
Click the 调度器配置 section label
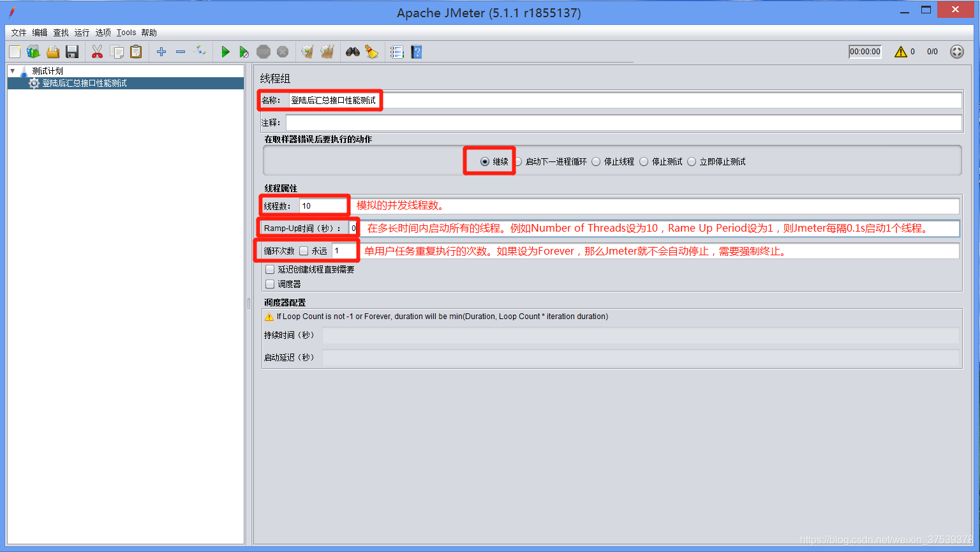click(285, 302)
